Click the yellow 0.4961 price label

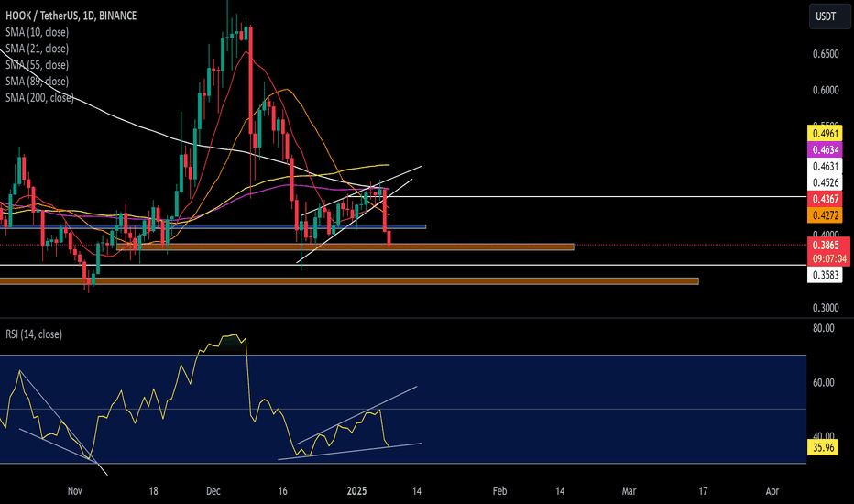coord(825,134)
